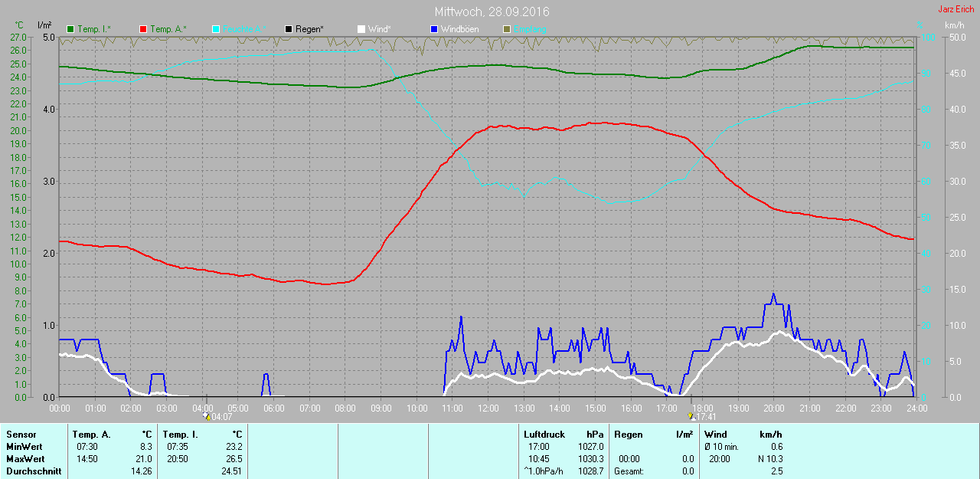Click the 'Temp. A.' column header in the table
This screenshot has height=479, width=980.
[x=91, y=435]
